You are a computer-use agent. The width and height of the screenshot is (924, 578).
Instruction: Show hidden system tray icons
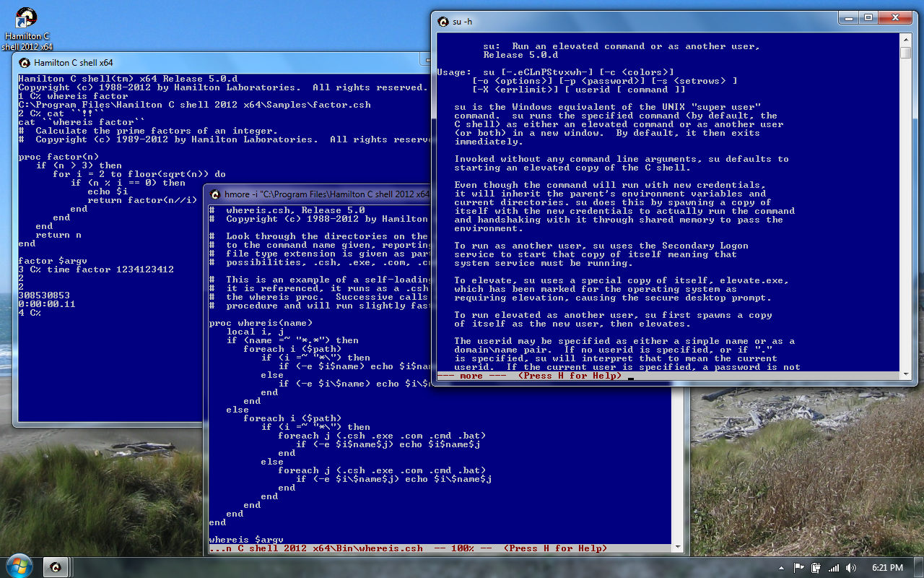coord(783,568)
